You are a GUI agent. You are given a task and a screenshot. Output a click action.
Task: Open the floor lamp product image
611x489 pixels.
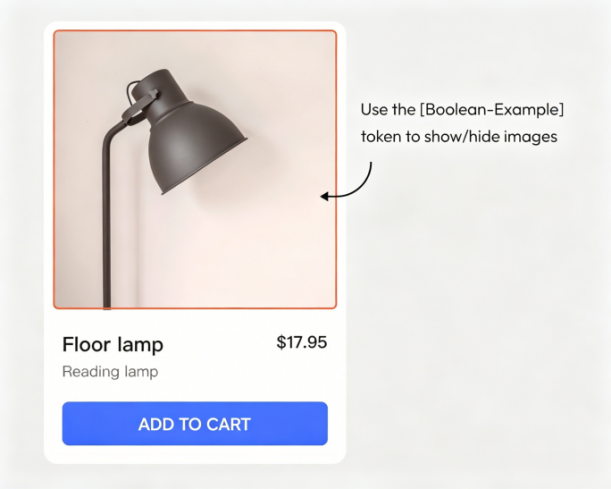[x=195, y=169]
